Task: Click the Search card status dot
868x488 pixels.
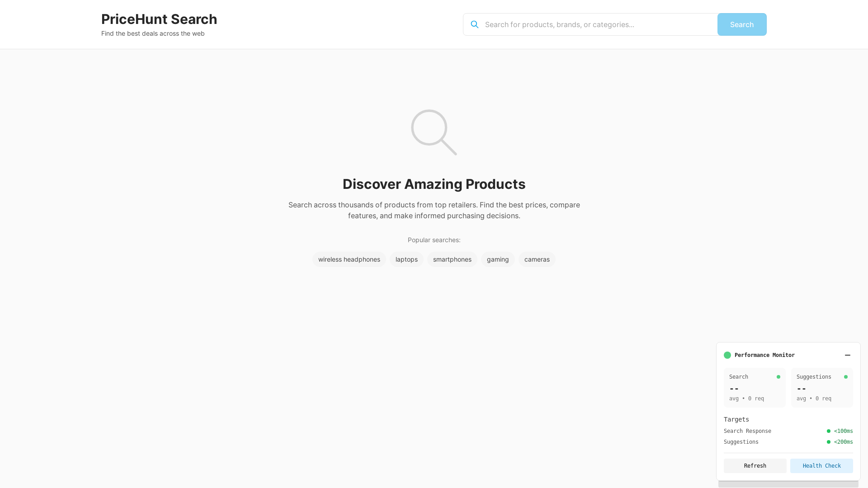Action: click(778, 377)
